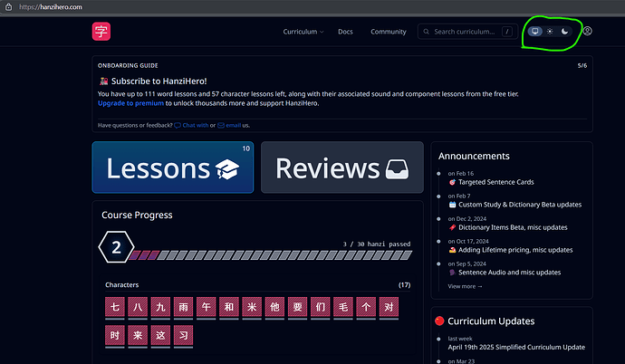Open the character tile 这

160,335
